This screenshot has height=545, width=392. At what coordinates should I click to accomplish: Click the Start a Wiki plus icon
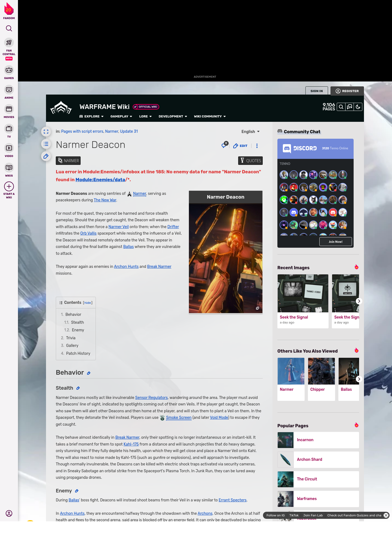9,186
